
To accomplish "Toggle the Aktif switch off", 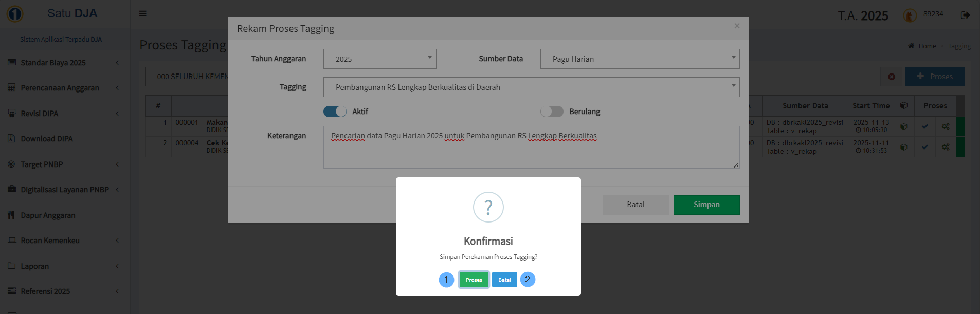I will 335,112.
